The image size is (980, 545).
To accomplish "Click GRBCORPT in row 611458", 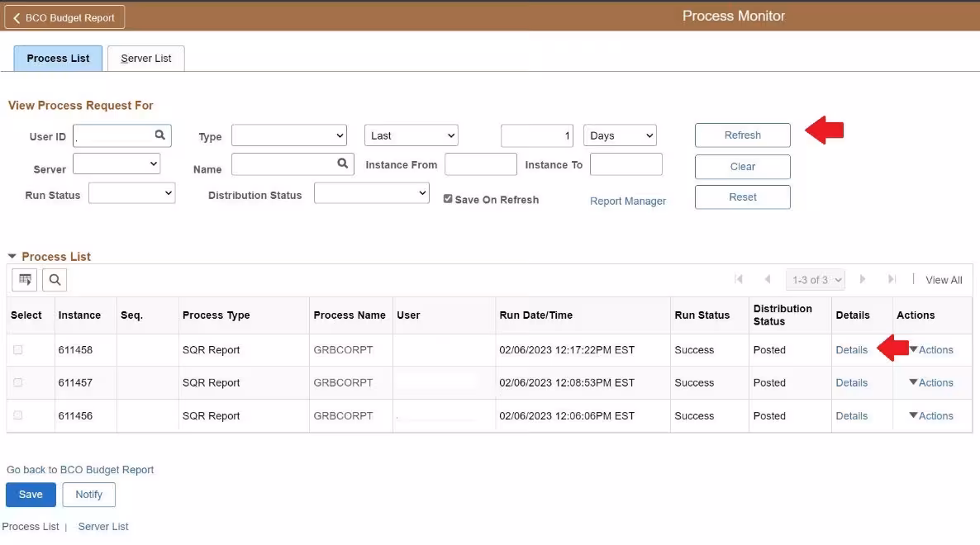I will pos(343,349).
